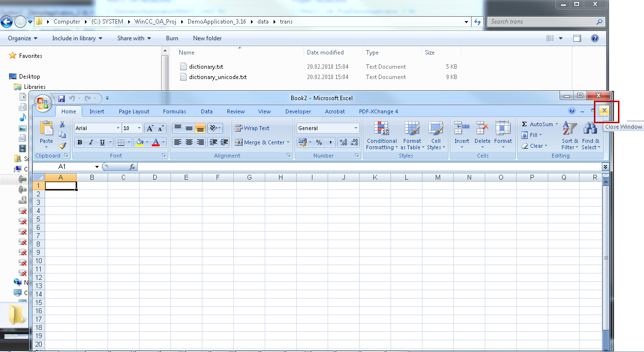Open the Font dialog launcher

(164, 156)
